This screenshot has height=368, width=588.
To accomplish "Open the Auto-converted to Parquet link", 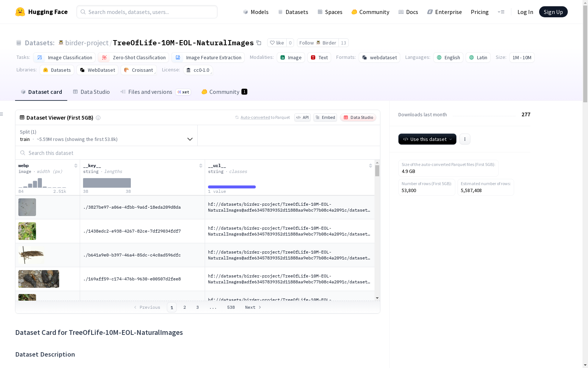I will click(x=262, y=117).
